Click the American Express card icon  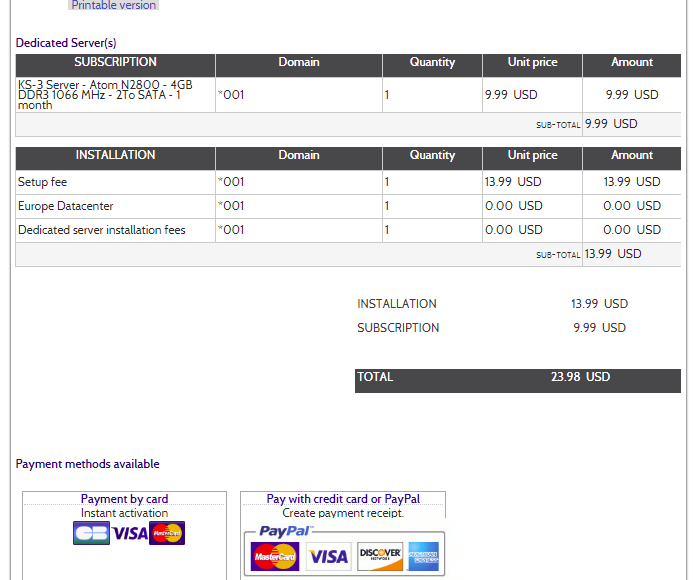pos(423,555)
